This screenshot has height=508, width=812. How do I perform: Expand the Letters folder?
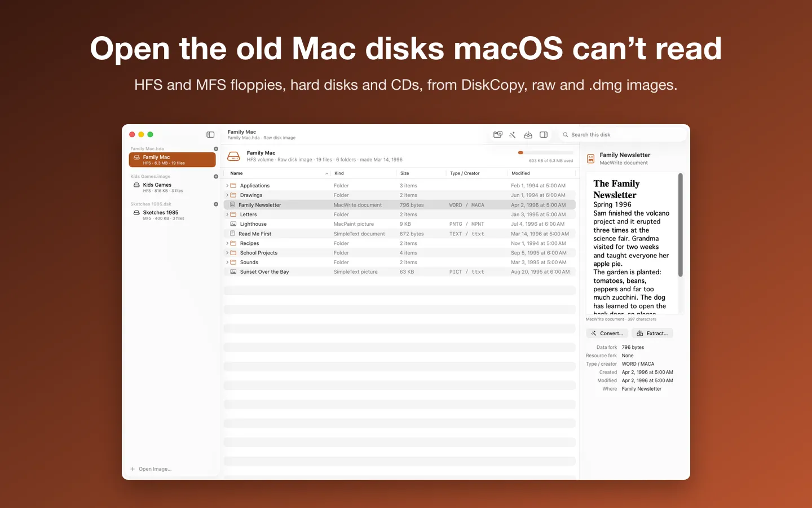tap(227, 214)
